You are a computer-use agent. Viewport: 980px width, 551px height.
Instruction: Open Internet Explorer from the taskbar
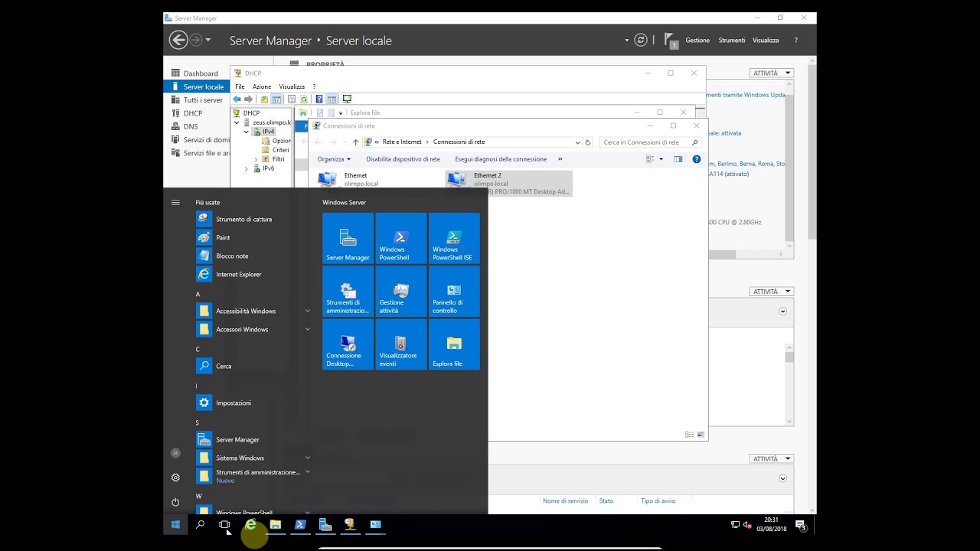pos(250,524)
